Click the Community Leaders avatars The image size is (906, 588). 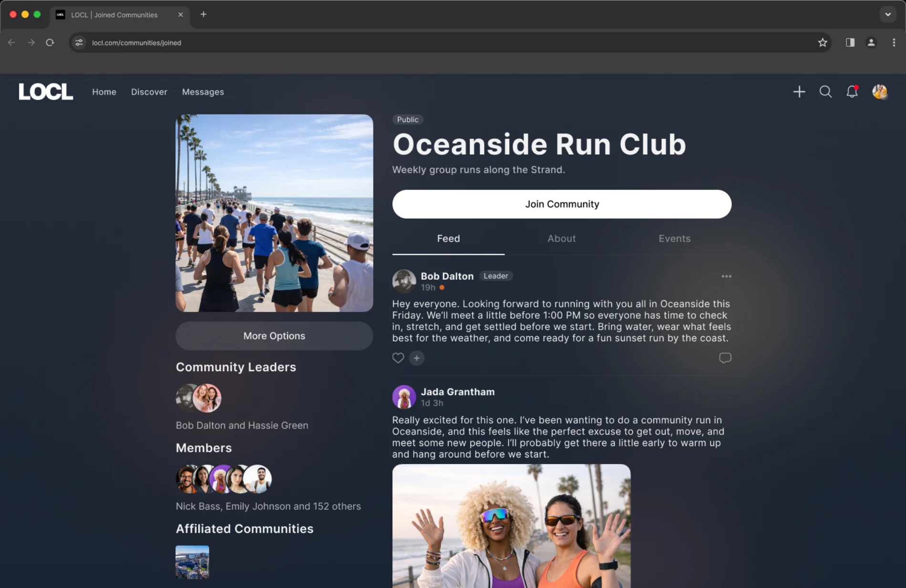click(199, 398)
